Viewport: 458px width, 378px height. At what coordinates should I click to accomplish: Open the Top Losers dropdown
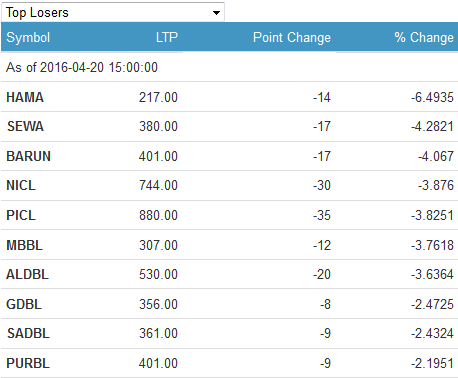click(x=113, y=12)
